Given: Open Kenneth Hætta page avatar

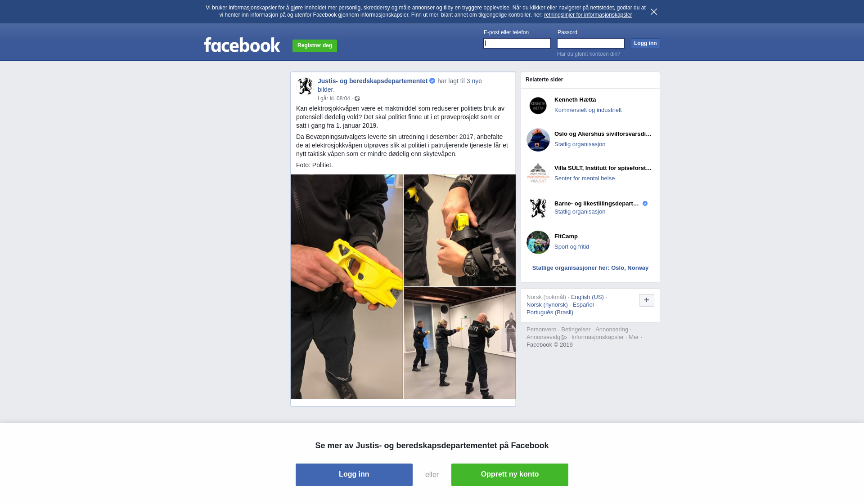Looking at the screenshot, I should point(538,106).
